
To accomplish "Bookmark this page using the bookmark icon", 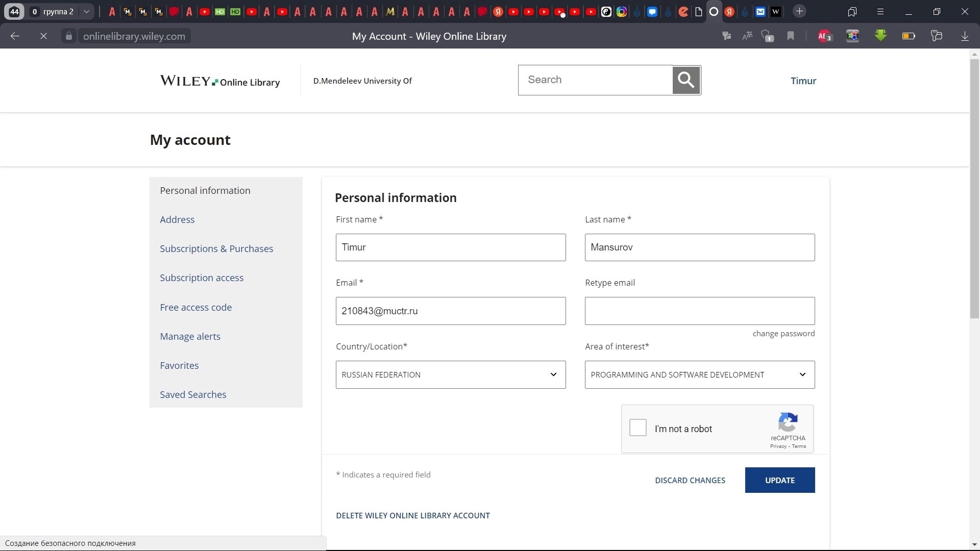I will pyautogui.click(x=791, y=36).
